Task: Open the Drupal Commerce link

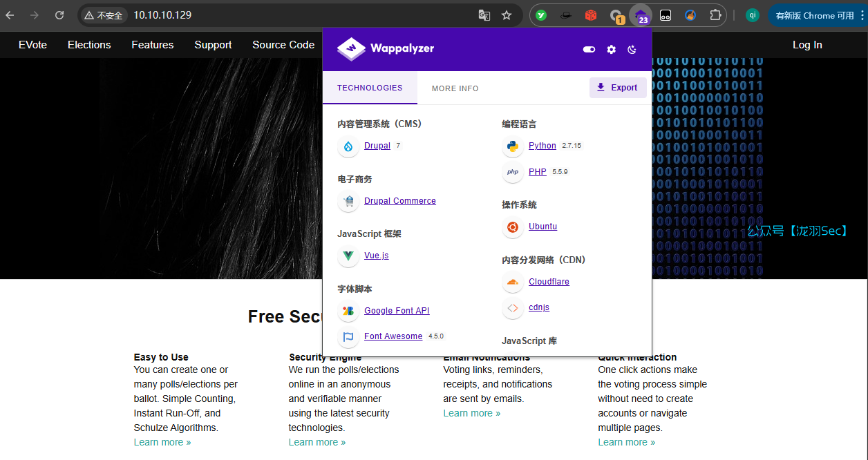Action: (399, 201)
